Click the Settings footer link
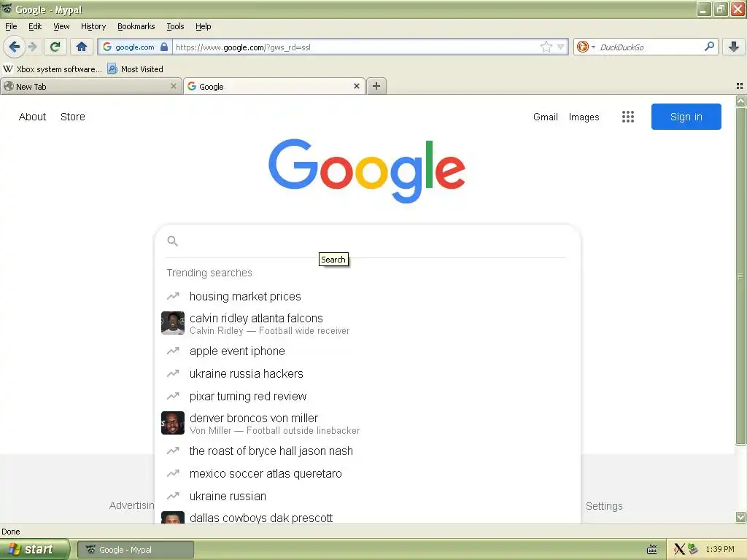The width and height of the screenshot is (747, 560). tap(604, 506)
